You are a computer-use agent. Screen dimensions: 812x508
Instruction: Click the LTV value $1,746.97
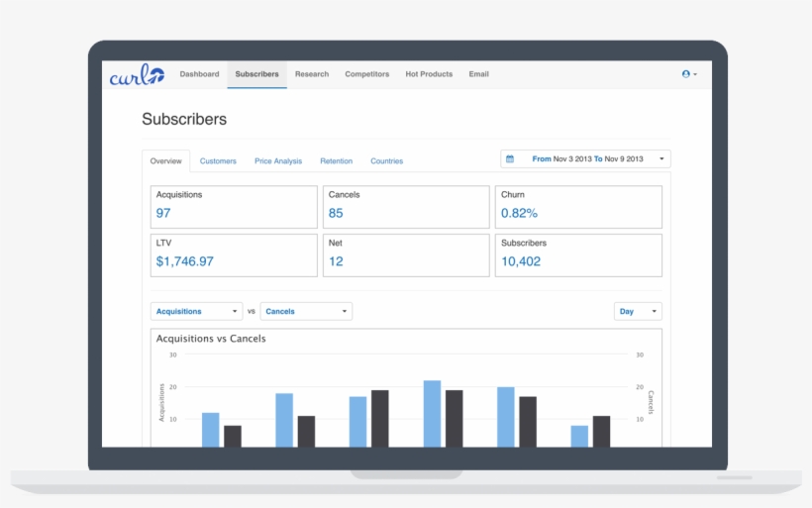[x=184, y=261]
